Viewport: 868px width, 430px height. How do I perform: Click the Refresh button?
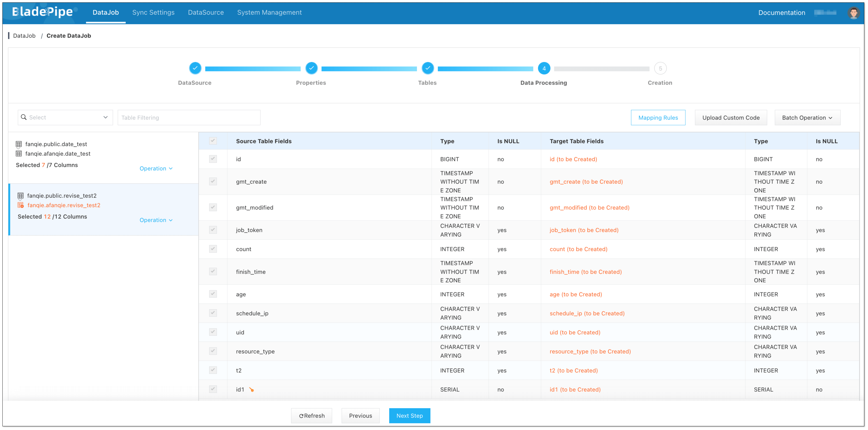click(311, 416)
